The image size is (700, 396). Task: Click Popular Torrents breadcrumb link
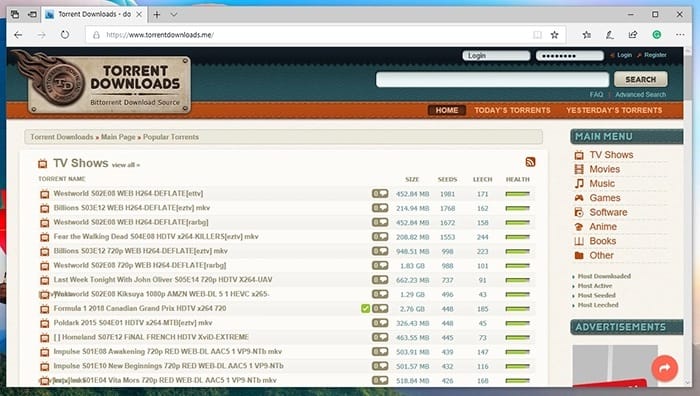171,137
